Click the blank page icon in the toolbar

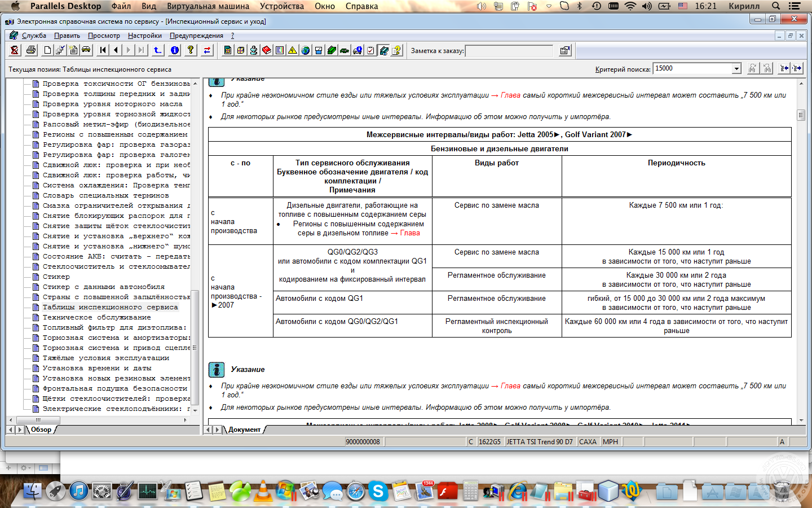(48, 50)
